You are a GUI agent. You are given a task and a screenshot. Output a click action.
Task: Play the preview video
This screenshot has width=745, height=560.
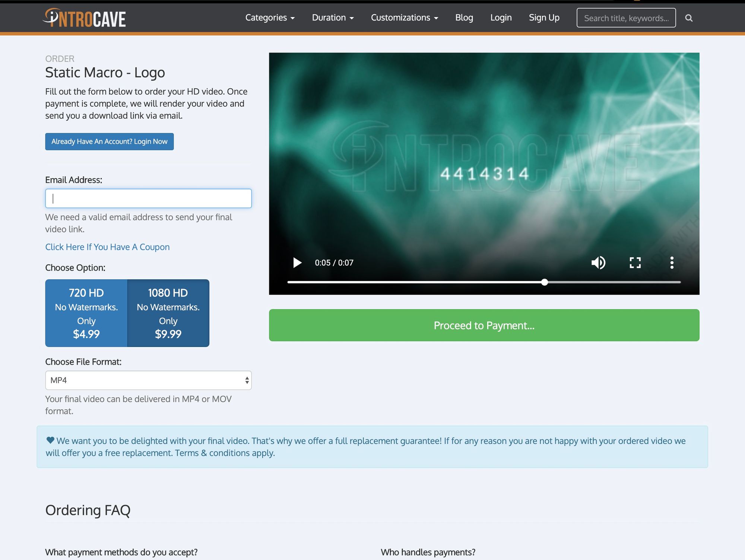pos(297,263)
